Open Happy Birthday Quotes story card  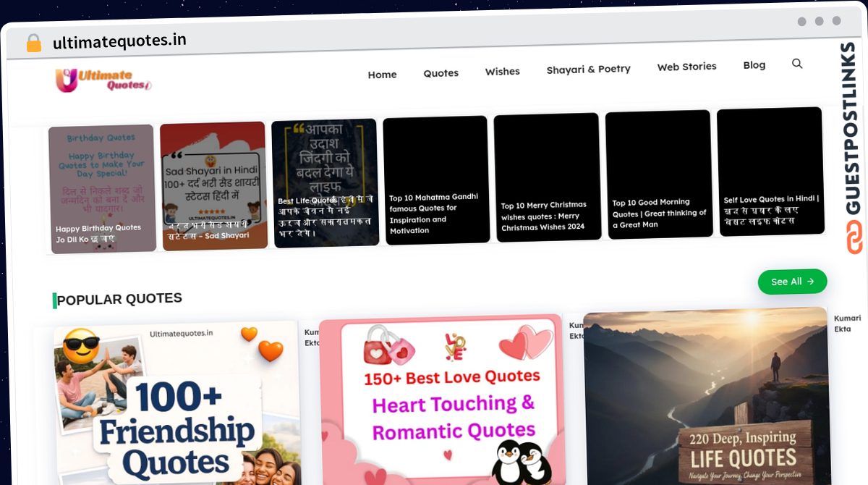[102, 188]
